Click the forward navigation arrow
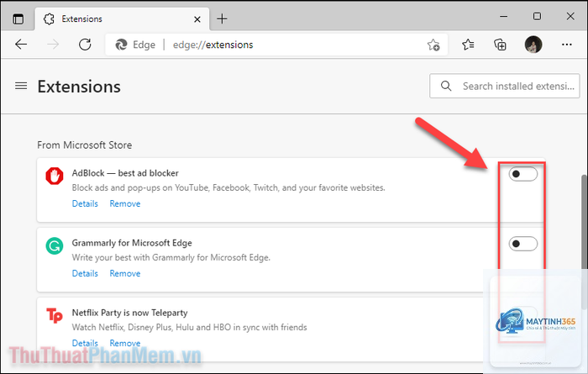This screenshot has height=374, width=588. 53,45
